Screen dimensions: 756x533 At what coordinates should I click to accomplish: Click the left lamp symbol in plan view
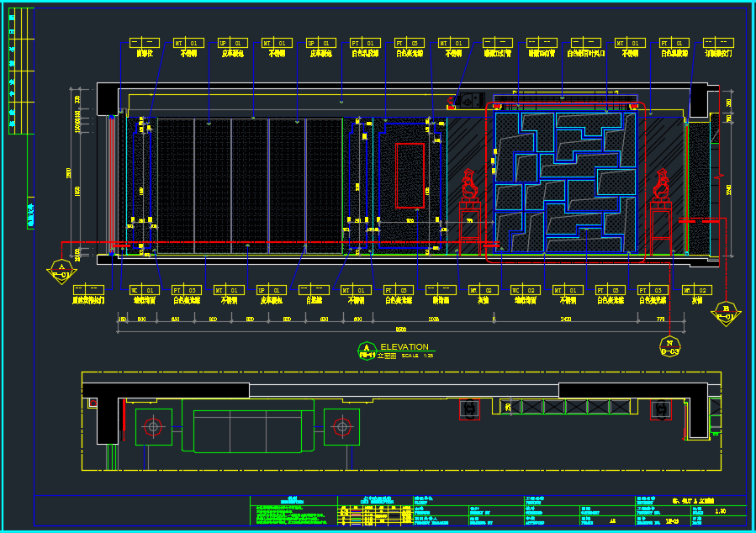153,426
